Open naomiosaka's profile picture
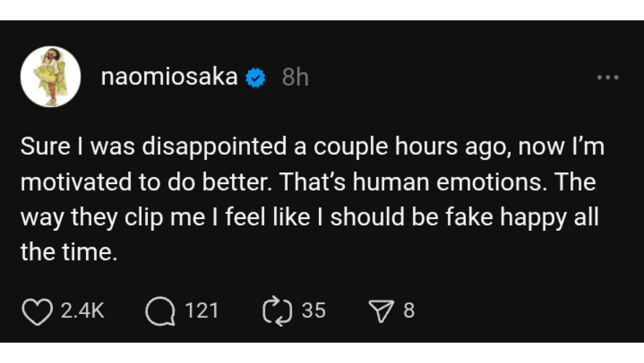The width and height of the screenshot is (644, 363). [51, 77]
